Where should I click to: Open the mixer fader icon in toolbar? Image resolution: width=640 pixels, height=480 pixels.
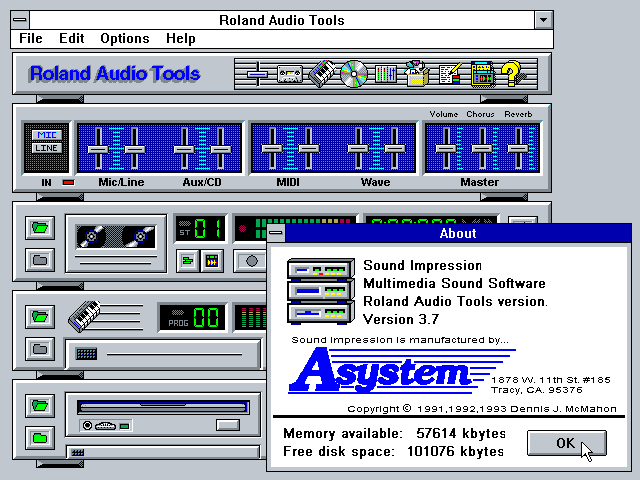pyautogui.click(x=257, y=74)
